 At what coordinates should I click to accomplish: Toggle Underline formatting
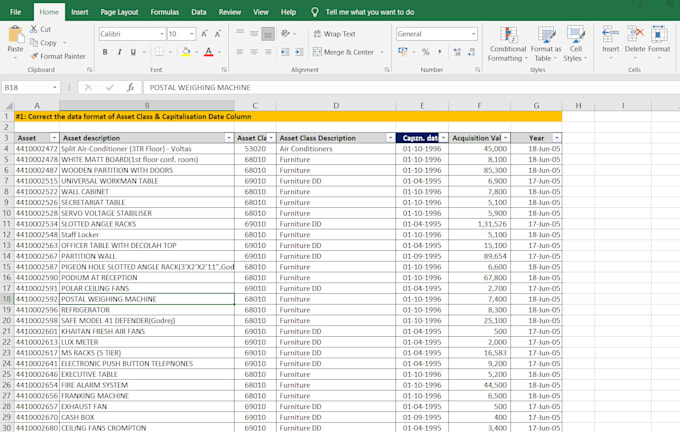point(133,52)
